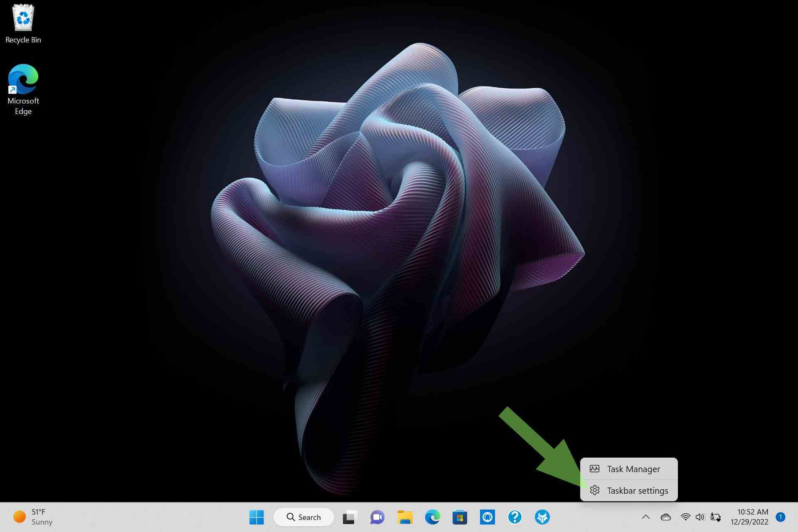Open the app with blue bird icon
This screenshot has width=798, height=532.
543,517
